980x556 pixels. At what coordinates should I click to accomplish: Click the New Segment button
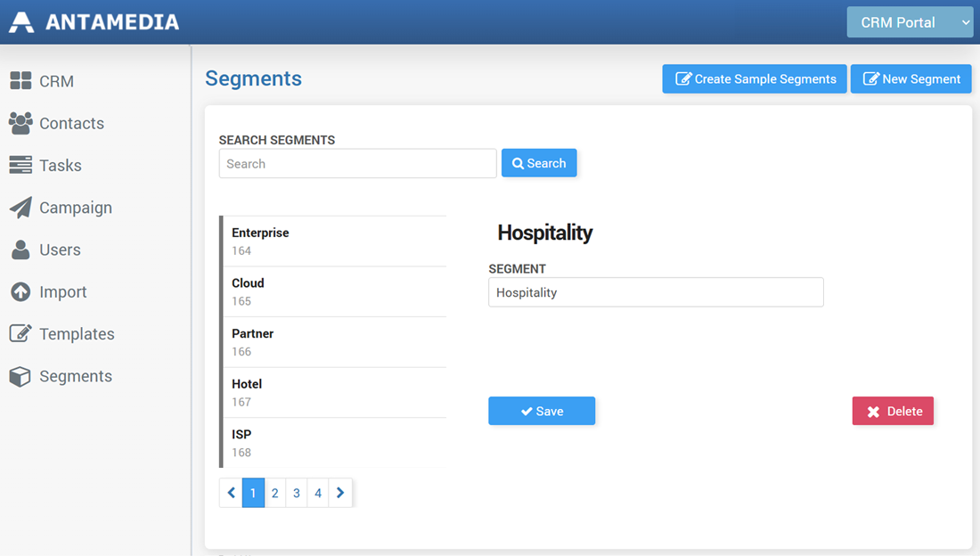pos(911,79)
